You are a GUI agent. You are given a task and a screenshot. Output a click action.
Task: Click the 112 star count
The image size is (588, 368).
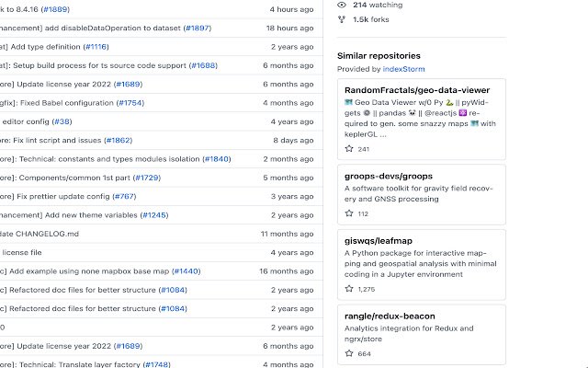coord(363,213)
